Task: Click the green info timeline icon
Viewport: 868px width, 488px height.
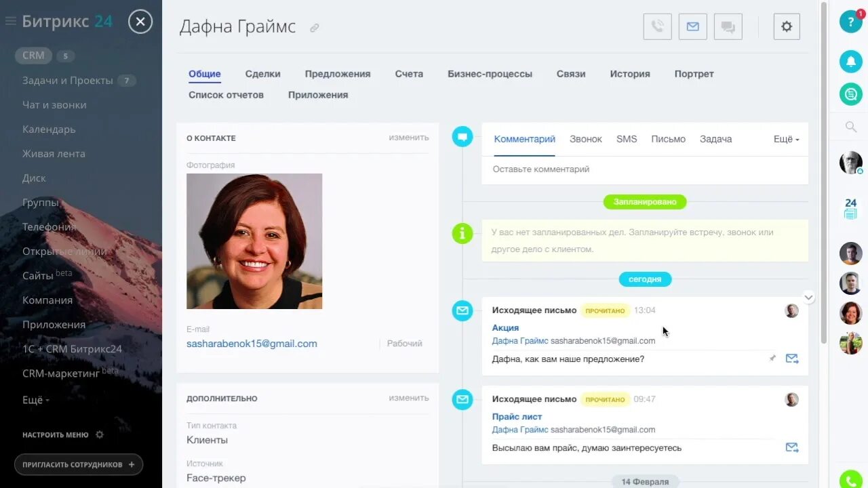Action: pos(462,234)
